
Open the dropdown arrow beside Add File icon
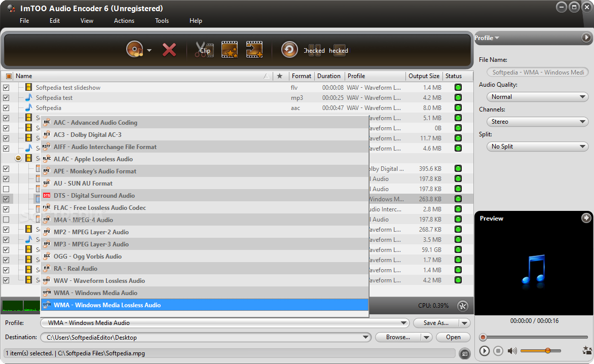click(149, 50)
